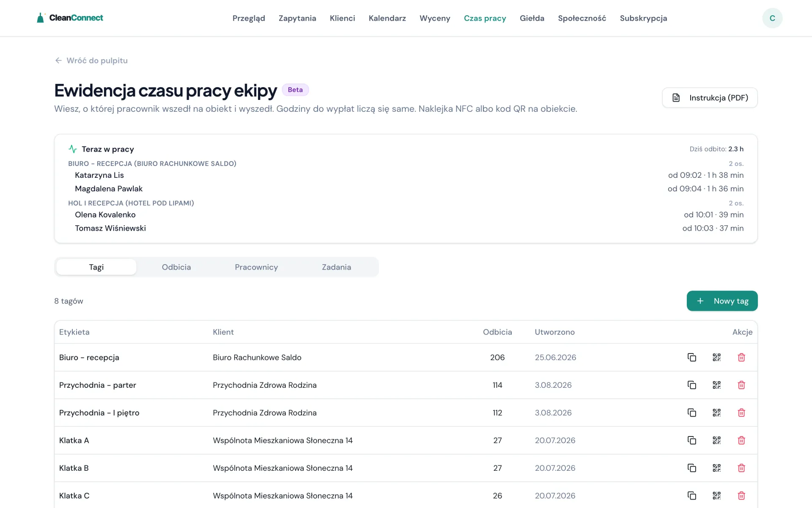Click the Tomasz Wiśniewski entry
Image resolution: width=812 pixels, height=508 pixels.
(110, 228)
